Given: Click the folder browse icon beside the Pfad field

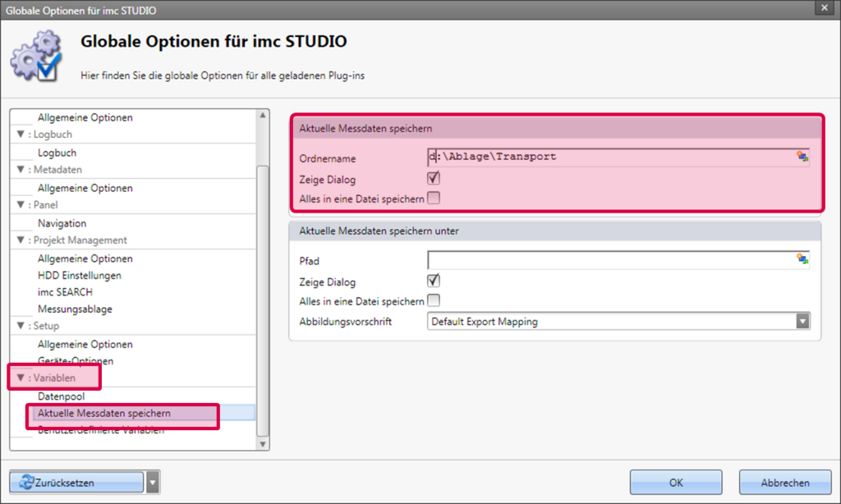Looking at the screenshot, I should [802, 259].
